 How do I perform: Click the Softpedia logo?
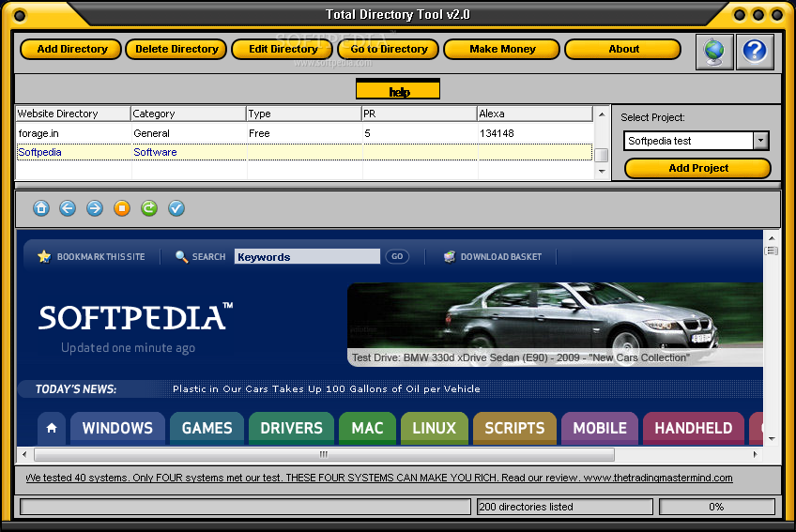pyautogui.click(x=135, y=317)
